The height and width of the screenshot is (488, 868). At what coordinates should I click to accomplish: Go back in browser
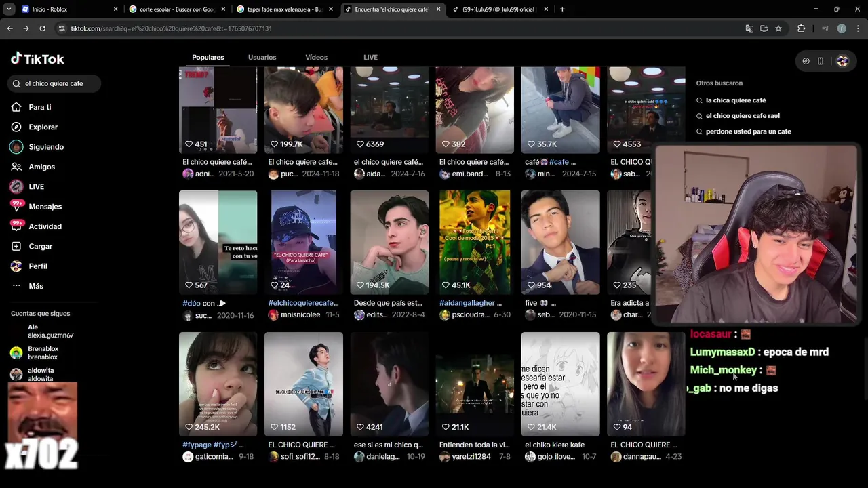[x=9, y=28]
